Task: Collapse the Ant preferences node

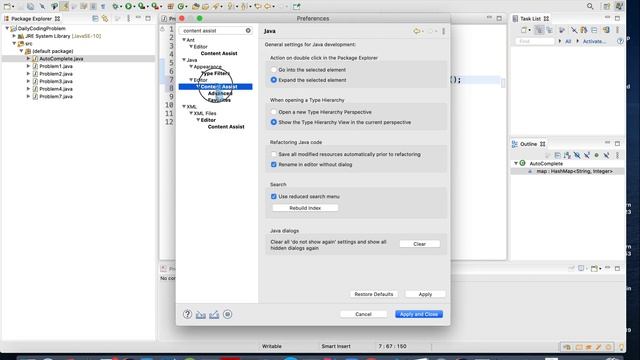Action: [x=184, y=40]
